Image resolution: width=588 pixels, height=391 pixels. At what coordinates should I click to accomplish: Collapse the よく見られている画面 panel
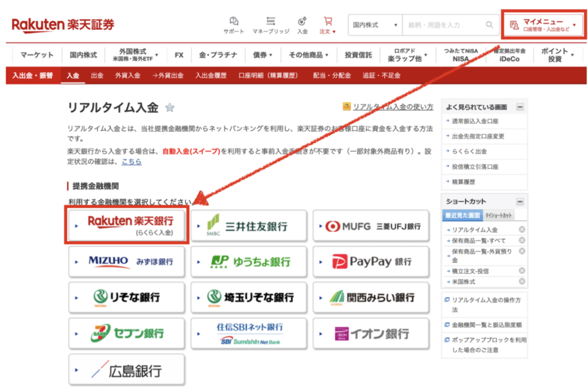520,107
